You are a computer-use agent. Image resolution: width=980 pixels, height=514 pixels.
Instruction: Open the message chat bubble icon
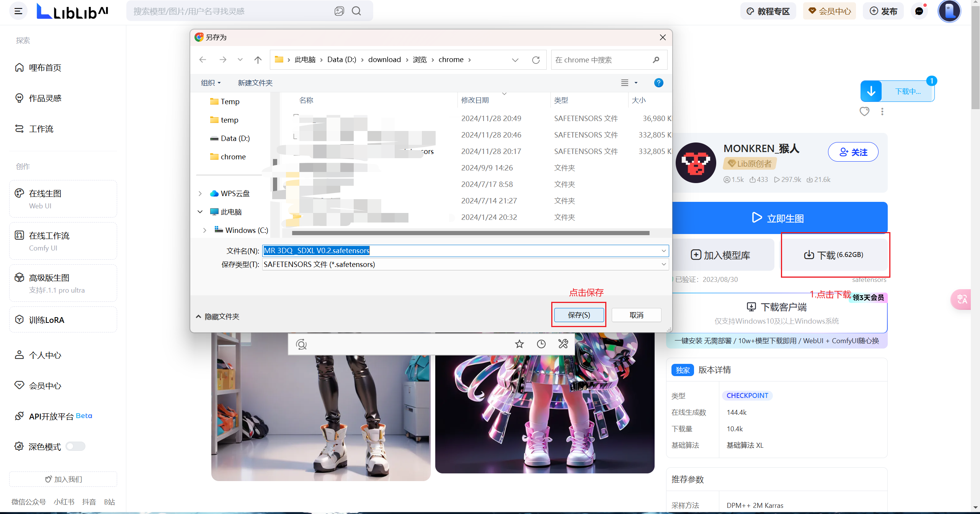coord(919,11)
